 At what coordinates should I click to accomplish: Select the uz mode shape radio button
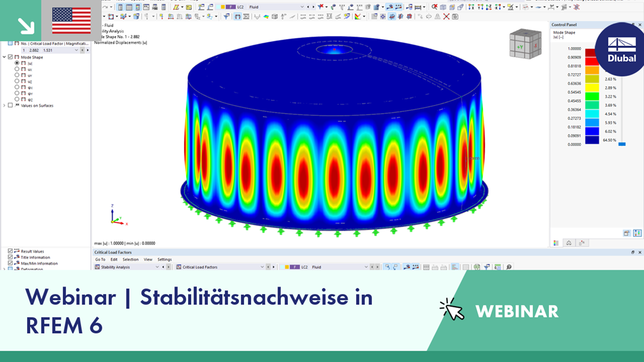click(x=17, y=81)
